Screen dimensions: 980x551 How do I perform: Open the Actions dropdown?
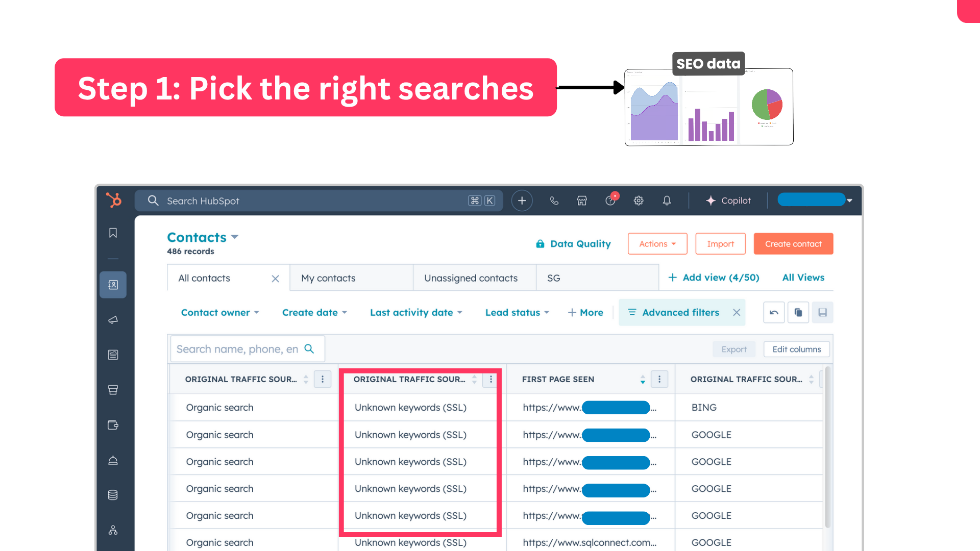[x=657, y=244]
